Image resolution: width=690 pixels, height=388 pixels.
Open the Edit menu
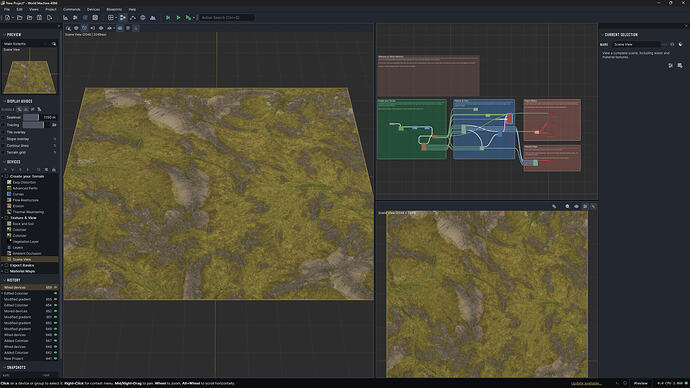pyautogui.click(x=19, y=9)
